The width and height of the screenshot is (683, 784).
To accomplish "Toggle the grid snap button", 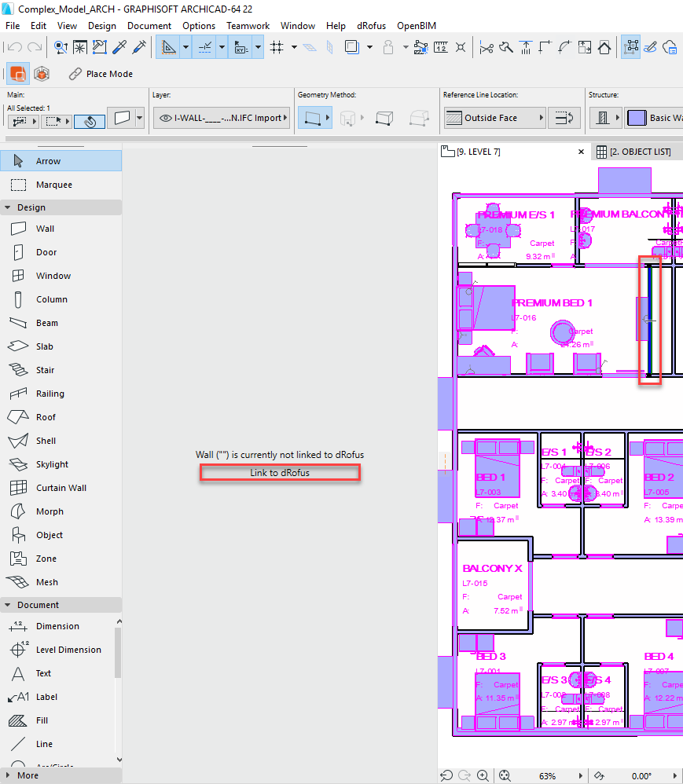I will [277, 47].
